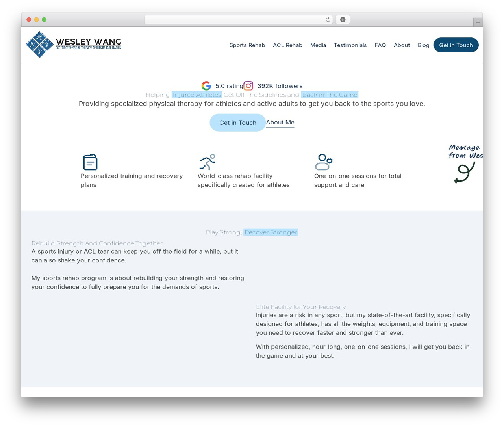Click the browser address bar

point(238,20)
